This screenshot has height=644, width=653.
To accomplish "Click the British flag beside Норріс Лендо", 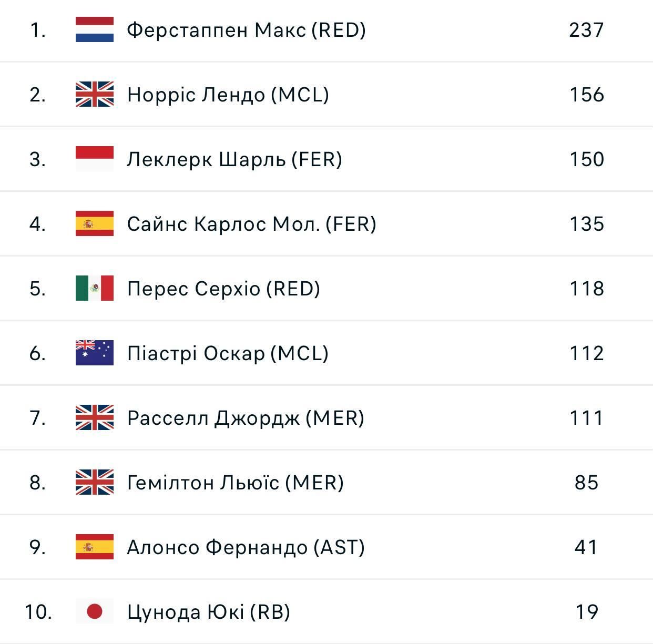I will [x=95, y=94].
